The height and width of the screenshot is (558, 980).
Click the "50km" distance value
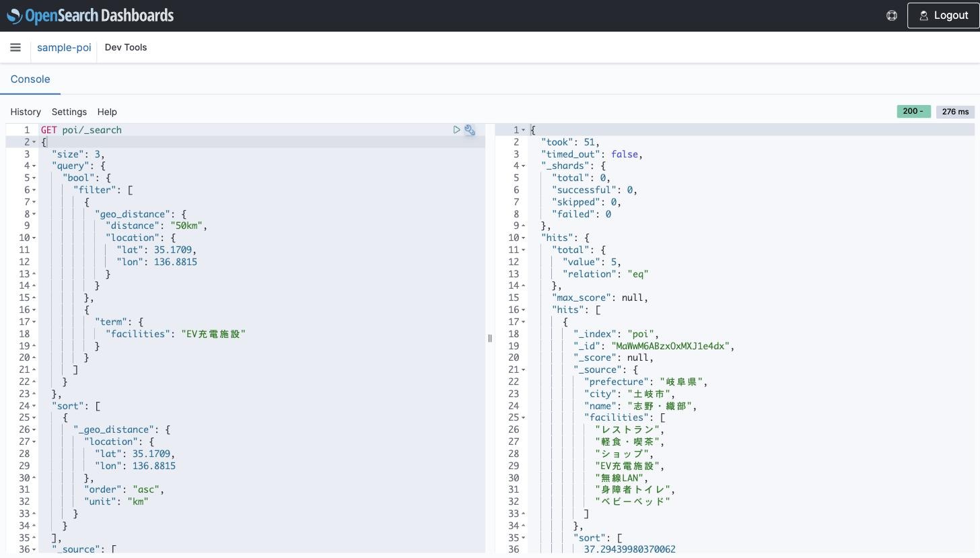186,225
